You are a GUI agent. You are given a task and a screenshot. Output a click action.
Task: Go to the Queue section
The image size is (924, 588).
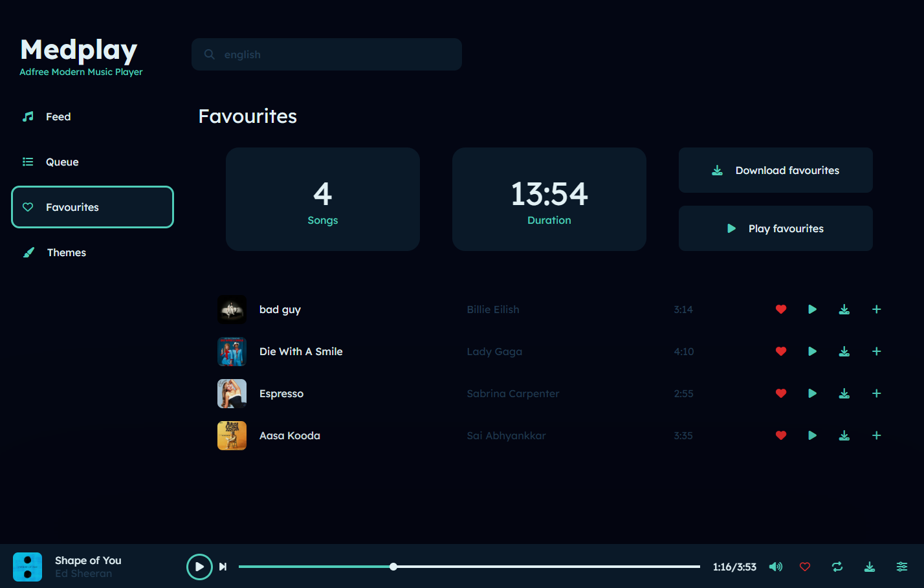pyautogui.click(x=62, y=162)
